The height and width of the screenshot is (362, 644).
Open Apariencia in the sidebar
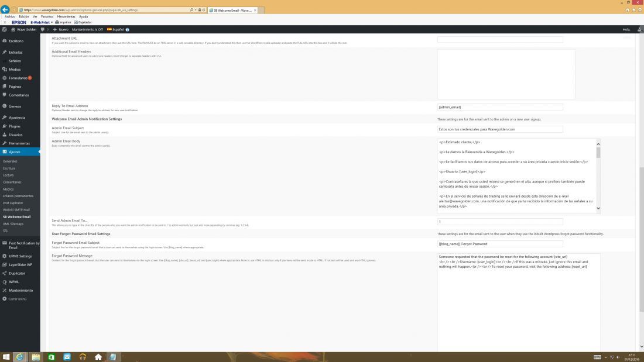tap(17, 118)
